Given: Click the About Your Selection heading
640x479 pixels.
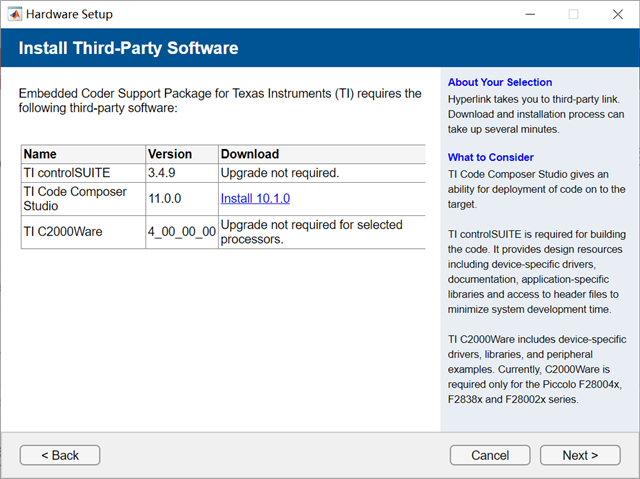Looking at the screenshot, I should point(500,82).
